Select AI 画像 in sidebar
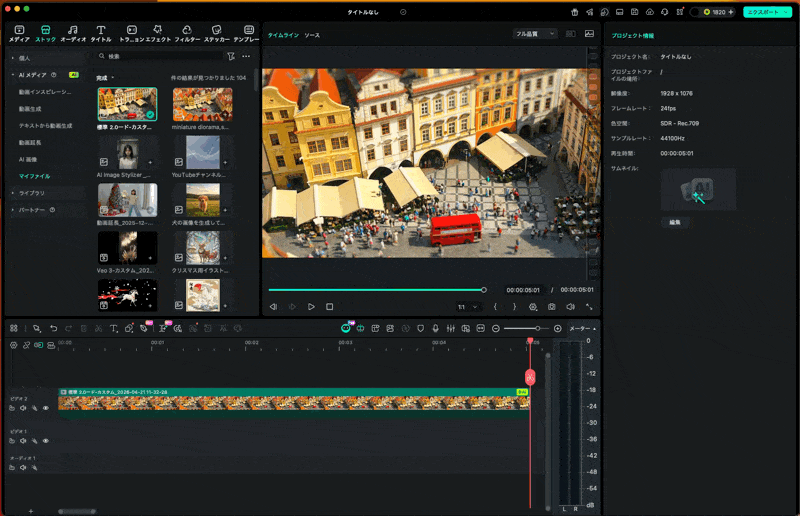 click(28, 159)
